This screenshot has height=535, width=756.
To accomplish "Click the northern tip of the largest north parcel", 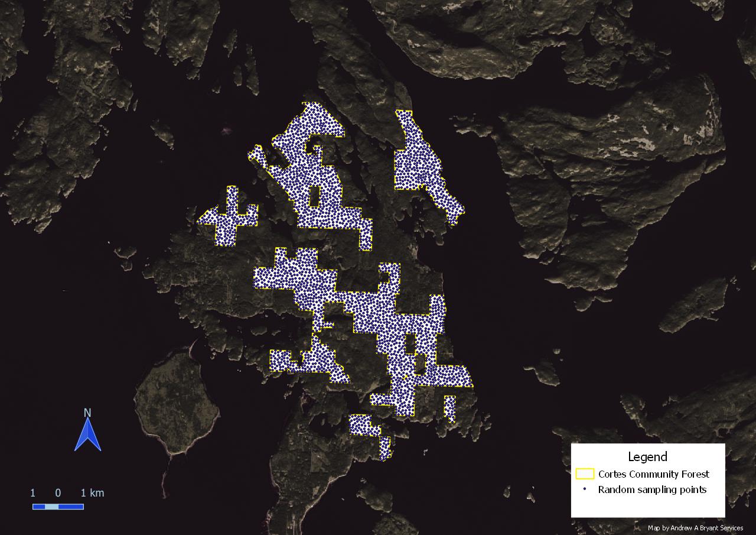I will pos(311,106).
